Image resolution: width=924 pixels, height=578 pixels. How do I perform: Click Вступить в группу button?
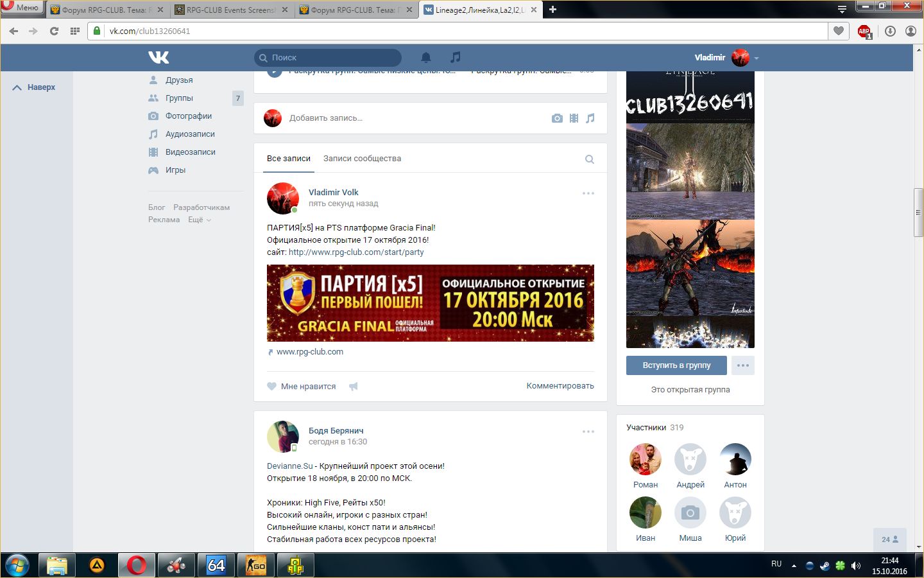tap(676, 365)
